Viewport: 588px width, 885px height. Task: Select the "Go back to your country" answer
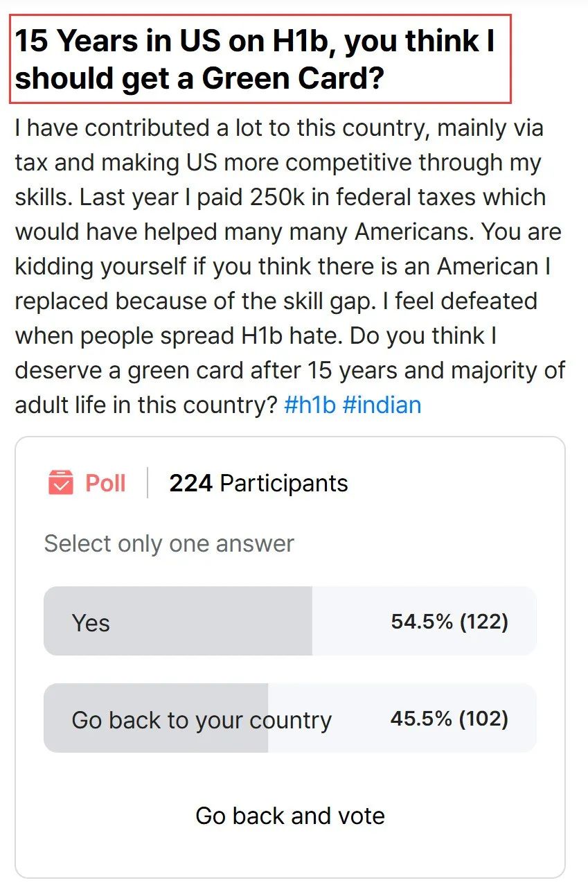pyautogui.click(x=289, y=718)
